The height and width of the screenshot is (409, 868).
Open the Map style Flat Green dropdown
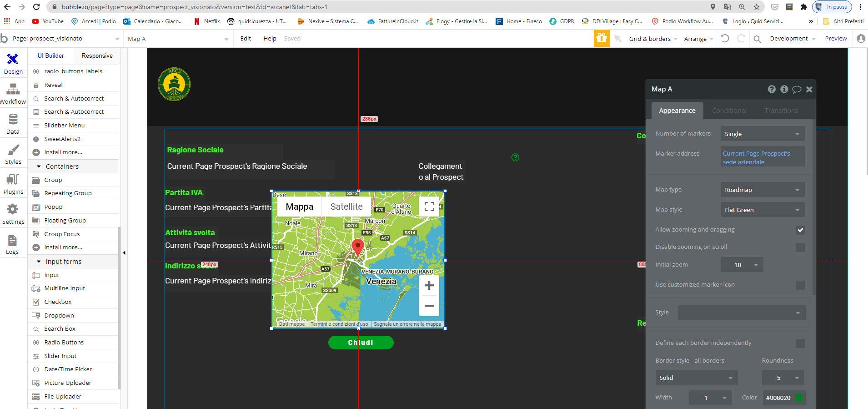point(763,210)
